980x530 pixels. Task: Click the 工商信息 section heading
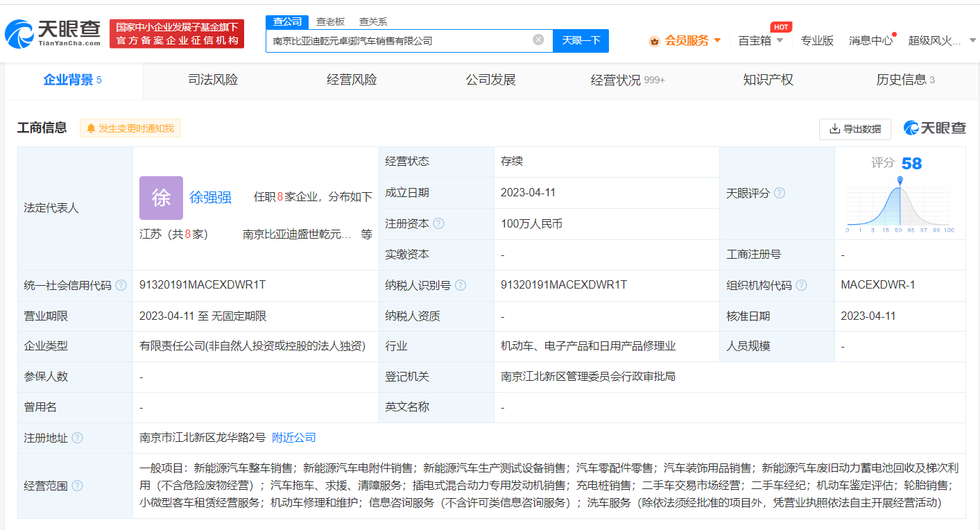point(42,128)
